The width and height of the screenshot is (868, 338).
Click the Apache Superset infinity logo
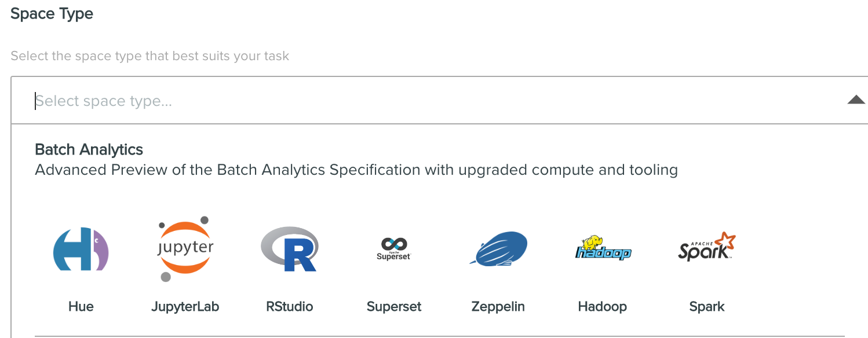393,249
